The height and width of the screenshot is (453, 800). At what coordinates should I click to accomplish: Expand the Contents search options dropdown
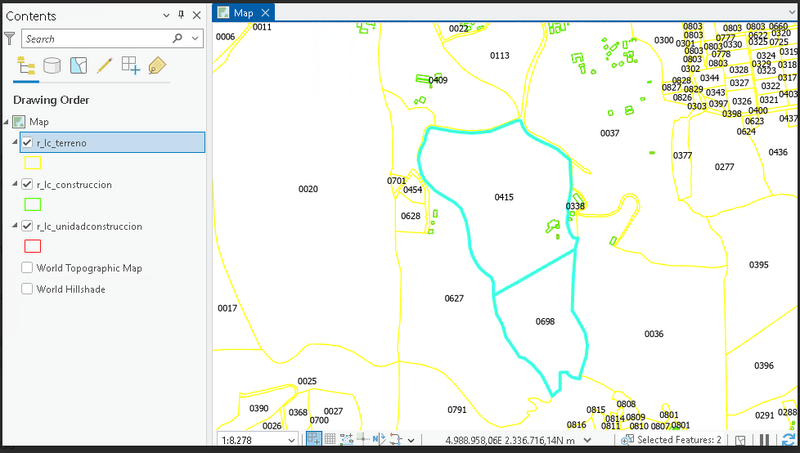tap(194, 39)
